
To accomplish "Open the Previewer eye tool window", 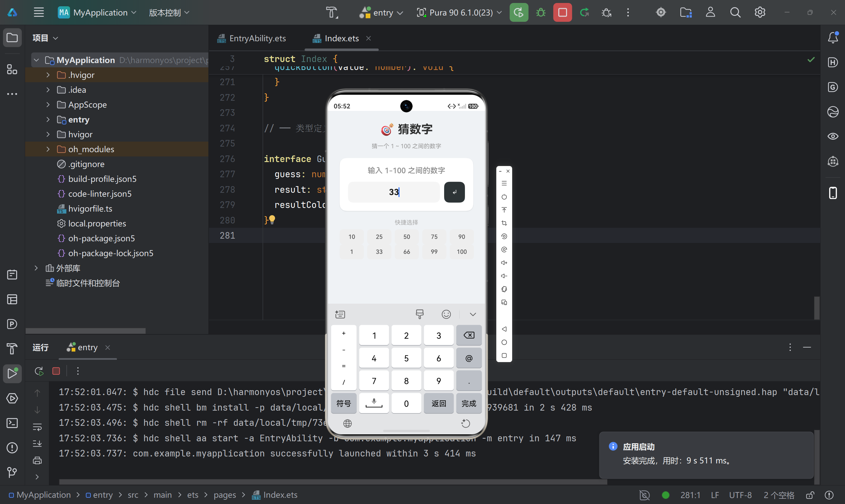I will [833, 137].
